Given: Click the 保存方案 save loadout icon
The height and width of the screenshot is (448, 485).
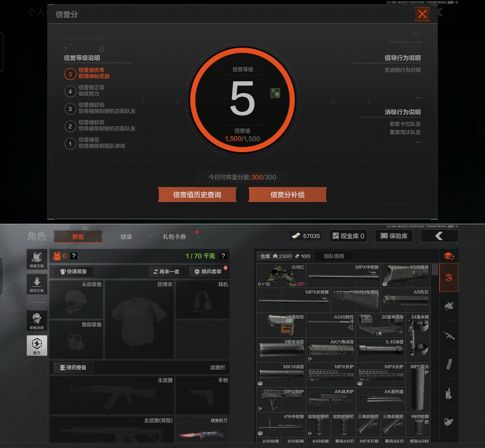Looking at the screenshot, I should pos(37,284).
